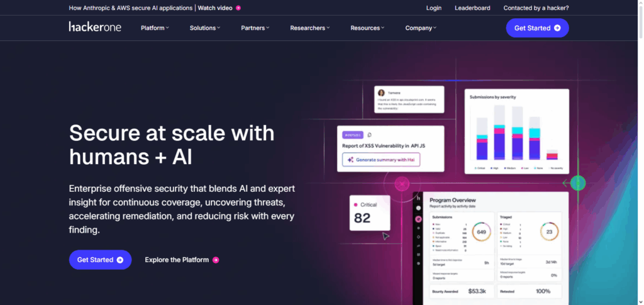Click the header Get Started button
Viewport: 644px width, 305px height.
[x=537, y=28]
